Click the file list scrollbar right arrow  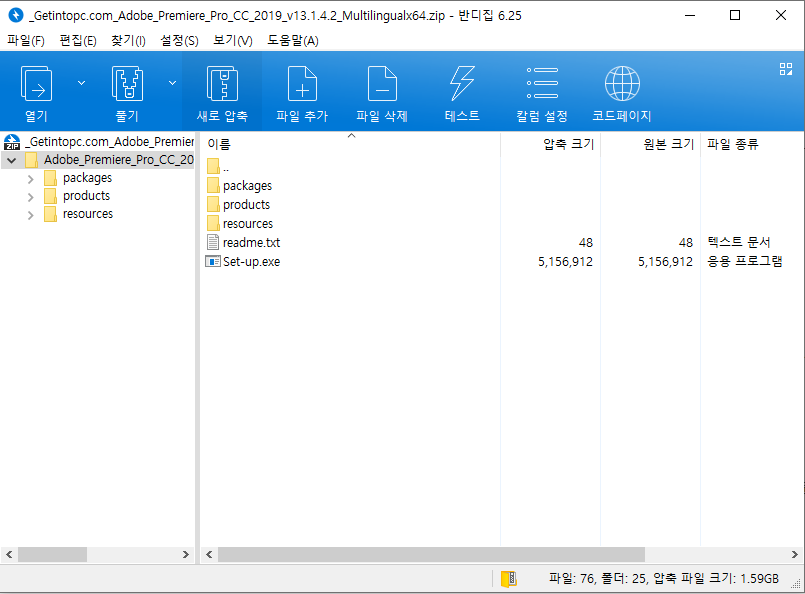pyautogui.click(x=794, y=554)
